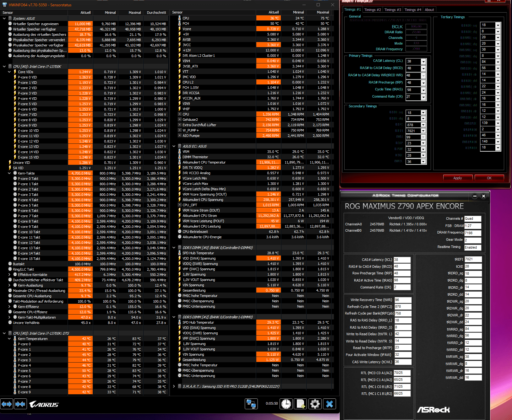
Task: Expand the Kern-Takt-Multiplikatoren node
Action: [x=9, y=317]
